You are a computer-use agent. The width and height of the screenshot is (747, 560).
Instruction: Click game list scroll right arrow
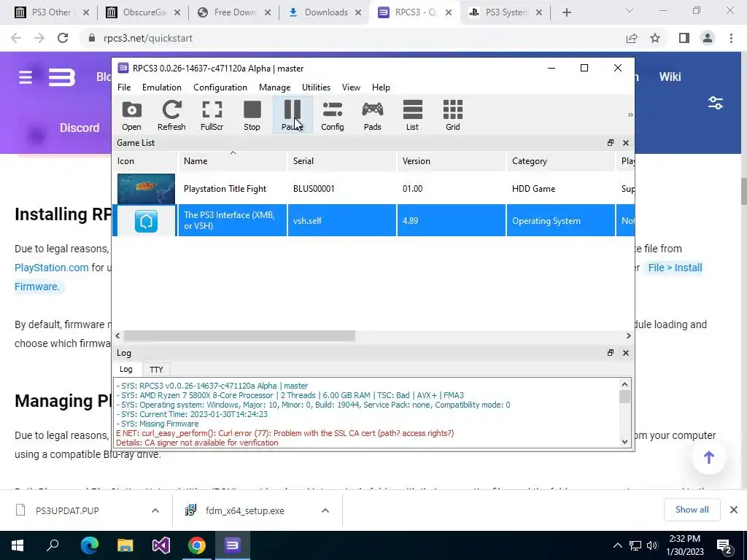click(628, 335)
